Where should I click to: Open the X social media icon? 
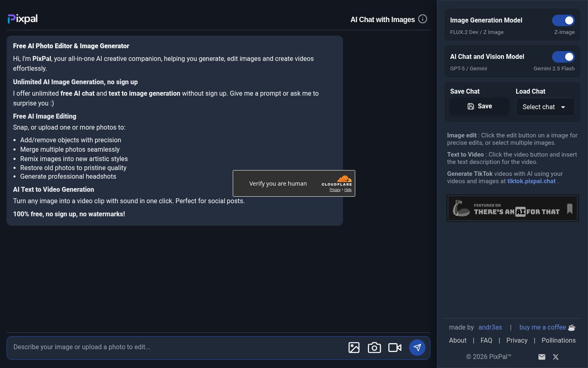tap(556, 357)
